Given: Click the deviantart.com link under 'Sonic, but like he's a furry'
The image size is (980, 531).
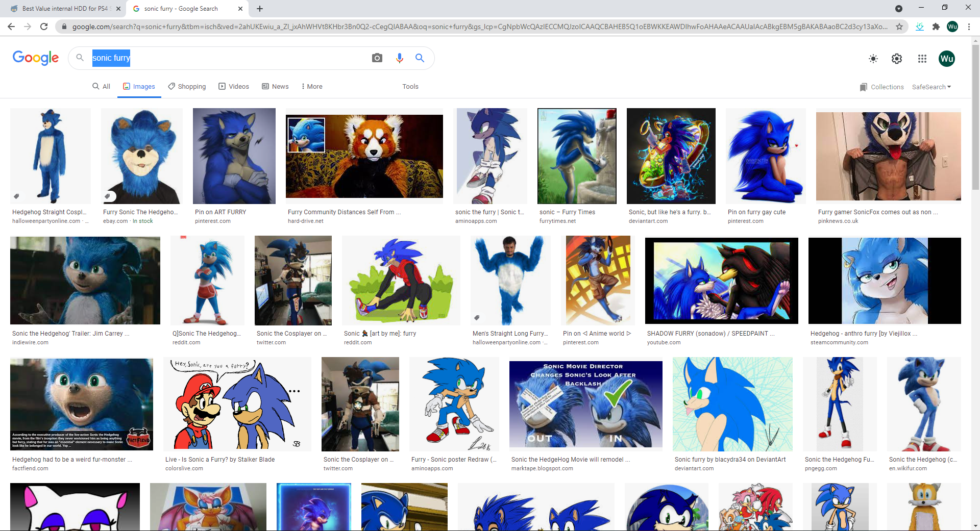Looking at the screenshot, I should click(648, 221).
